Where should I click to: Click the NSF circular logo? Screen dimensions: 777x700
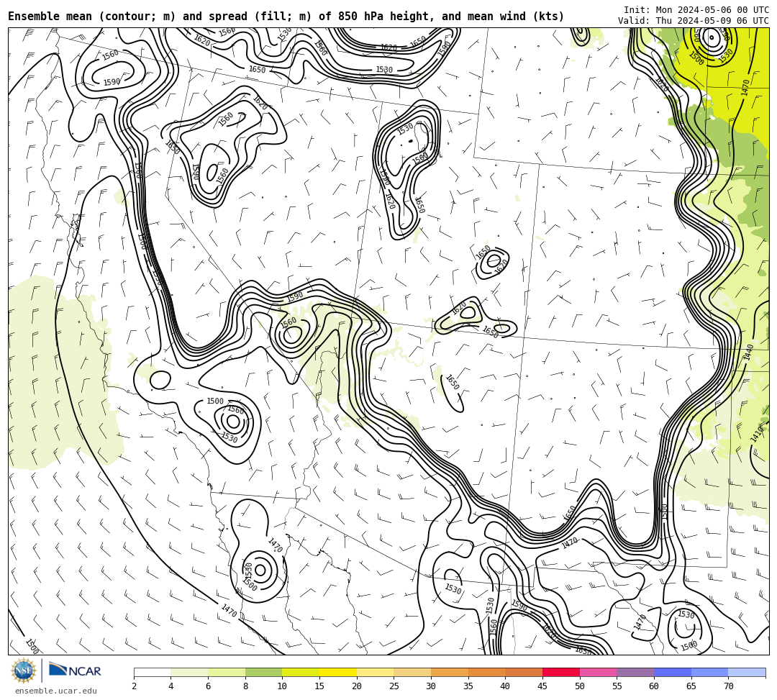pyautogui.click(x=24, y=671)
